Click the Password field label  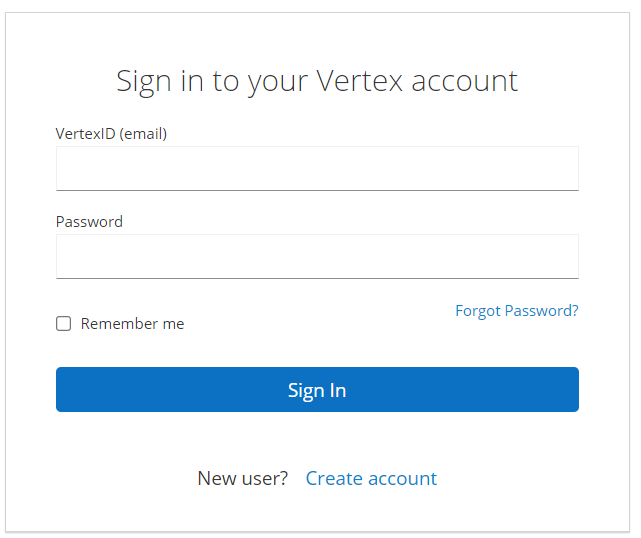click(89, 221)
